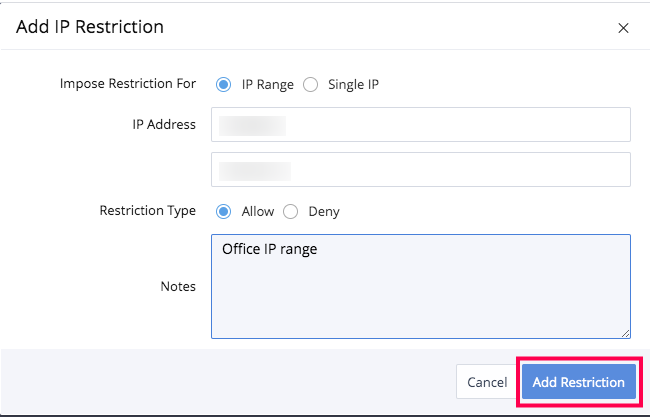Enable the Allow radio button circle
The height and width of the screenshot is (417, 650).
pyautogui.click(x=223, y=211)
